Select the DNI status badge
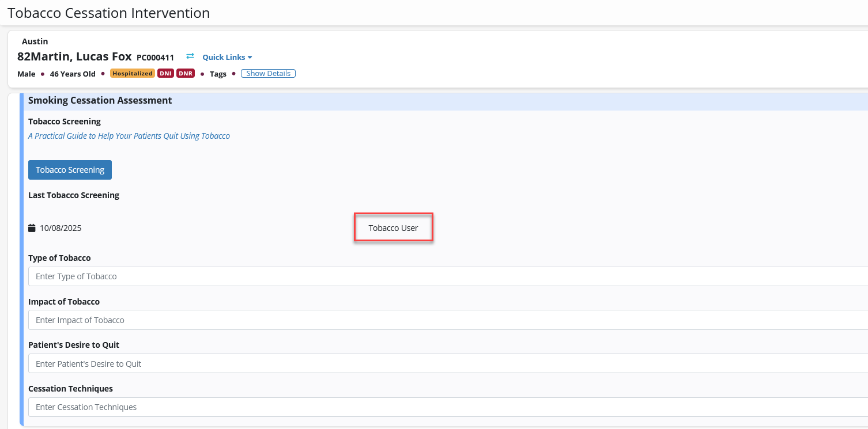The image size is (868, 429). click(165, 74)
